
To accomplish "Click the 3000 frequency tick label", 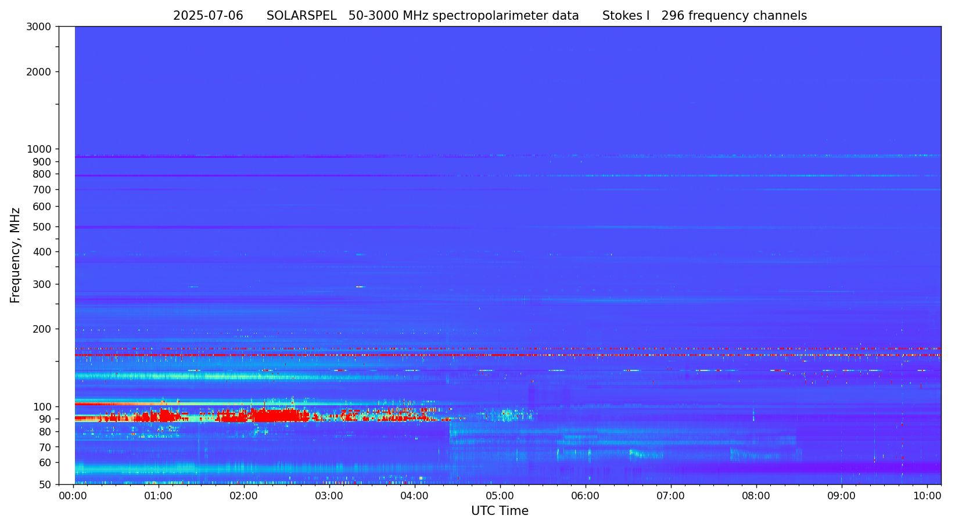I will click(x=39, y=27).
